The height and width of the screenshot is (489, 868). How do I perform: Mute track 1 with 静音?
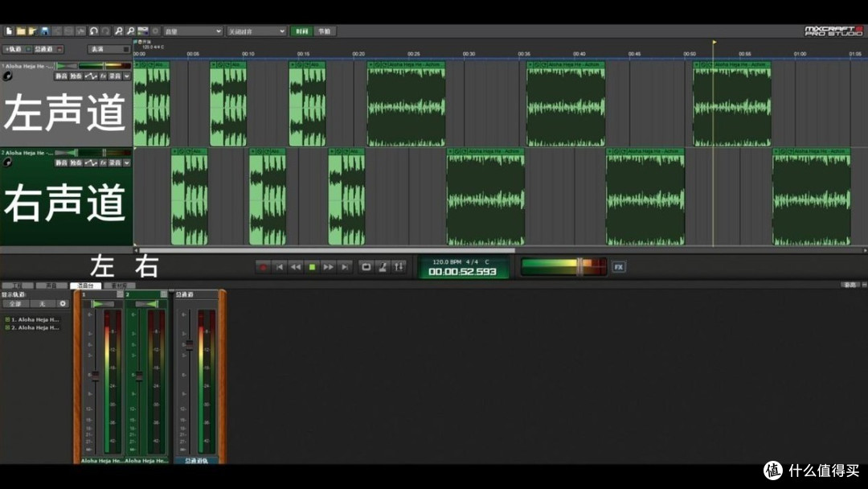point(61,76)
